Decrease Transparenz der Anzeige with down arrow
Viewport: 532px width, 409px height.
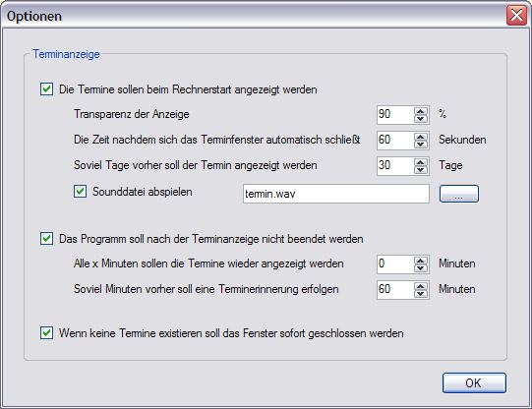tap(421, 119)
